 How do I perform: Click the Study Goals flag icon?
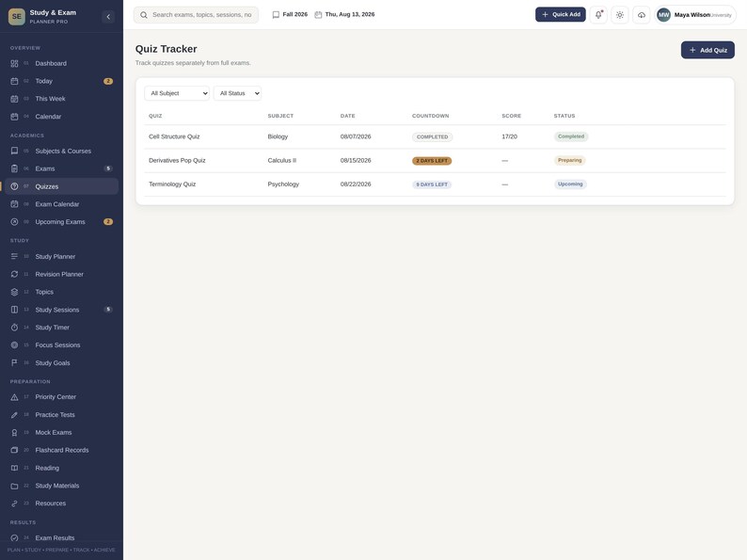coord(14,362)
